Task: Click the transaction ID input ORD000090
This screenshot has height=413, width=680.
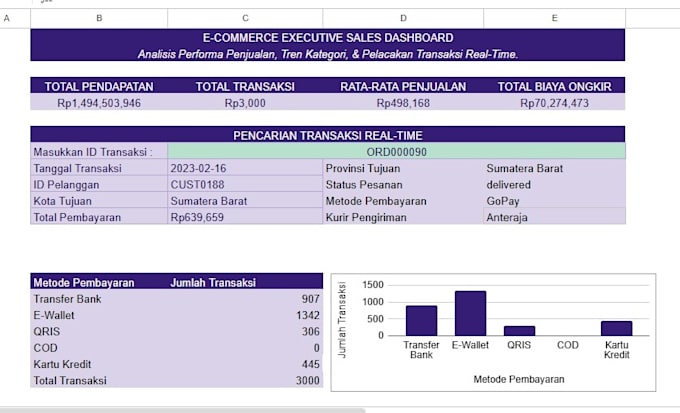Action: [x=396, y=152]
